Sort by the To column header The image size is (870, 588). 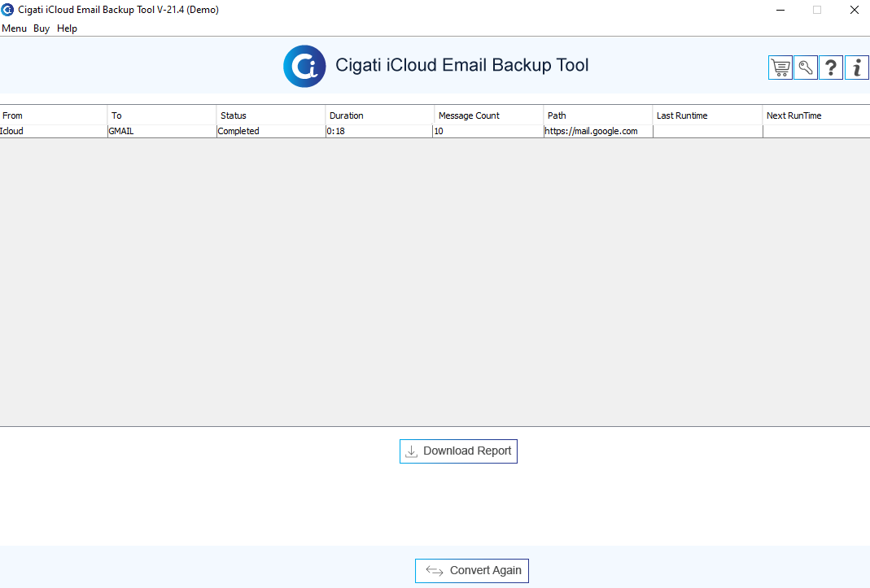(161, 115)
